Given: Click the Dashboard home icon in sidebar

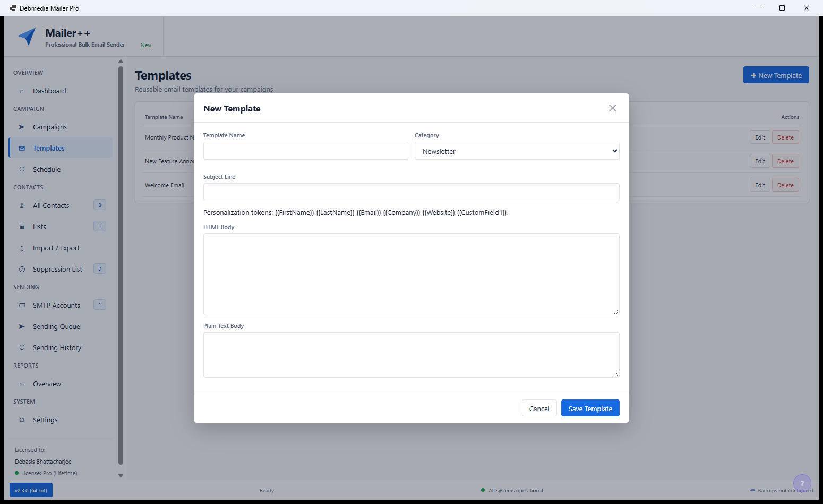Looking at the screenshot, I should pyautogui.click(x=22, y=91).
